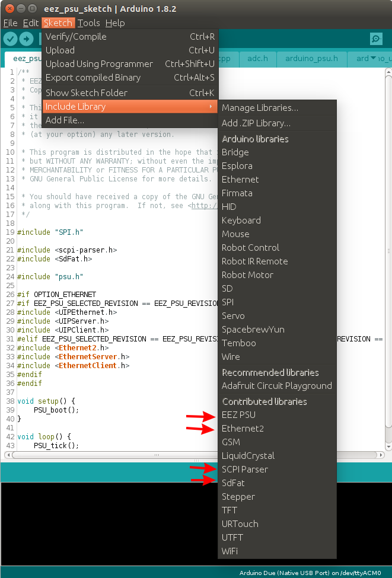Screen dimensions: 392x578
Task: Open the tab list dropdown arrow
Action: click(x=373, y=58)
